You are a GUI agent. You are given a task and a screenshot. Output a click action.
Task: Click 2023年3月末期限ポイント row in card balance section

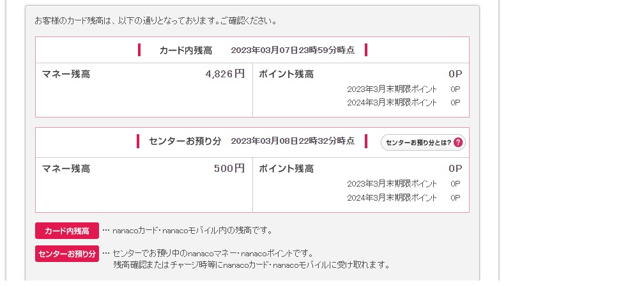pyautogui.click(x=392, y=89)
